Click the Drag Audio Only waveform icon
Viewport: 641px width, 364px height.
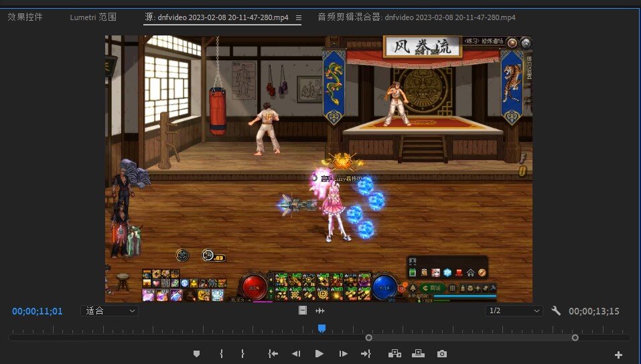(x=320, y=311)
